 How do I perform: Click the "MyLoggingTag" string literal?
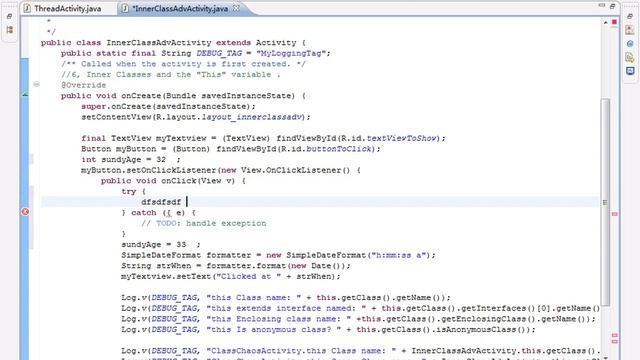pyautogui.click(x=291, y=53)
